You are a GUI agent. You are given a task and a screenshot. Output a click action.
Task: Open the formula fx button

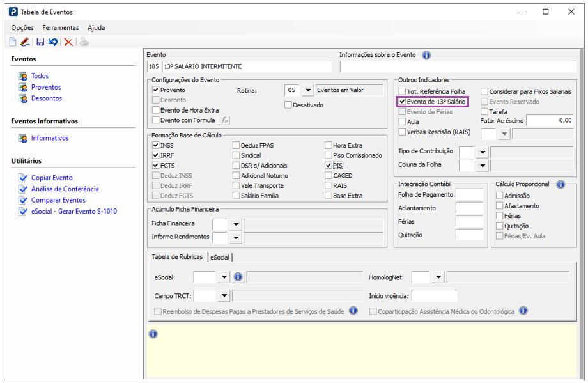(x=224, y=120)
